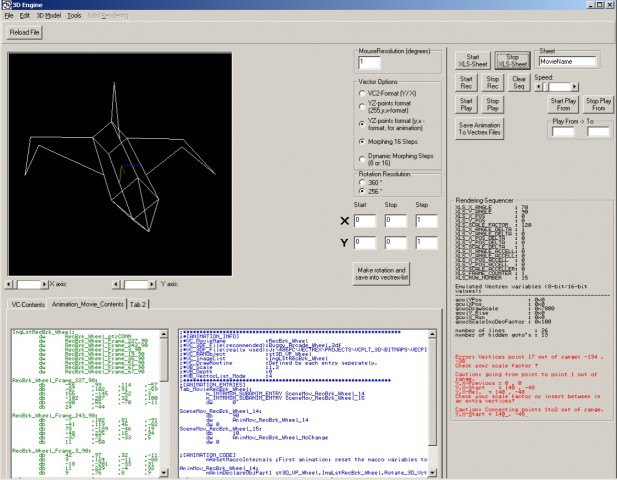Click the Speed slider left arrow
The width and height of the screenshot is (617, 480).
pos(538,87)
